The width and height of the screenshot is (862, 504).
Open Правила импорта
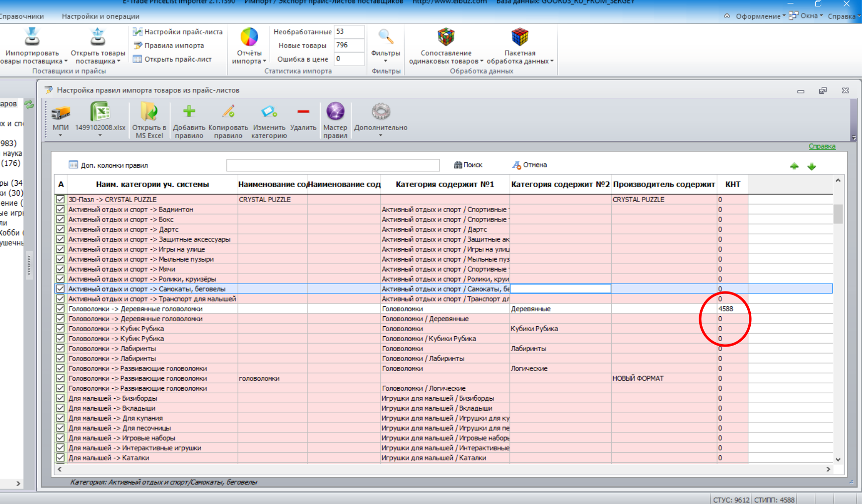tap(169, 45)
